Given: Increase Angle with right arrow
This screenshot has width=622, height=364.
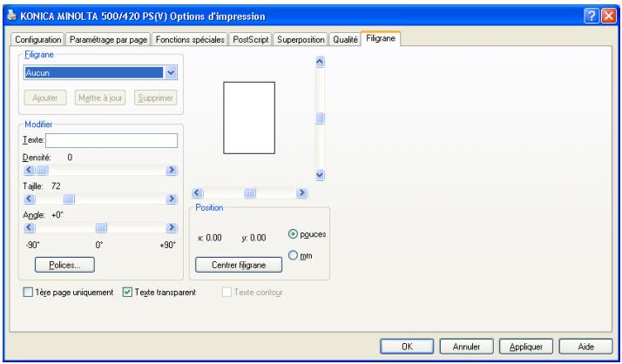Looking at the screenshot, I should click(x=172, y=227).
